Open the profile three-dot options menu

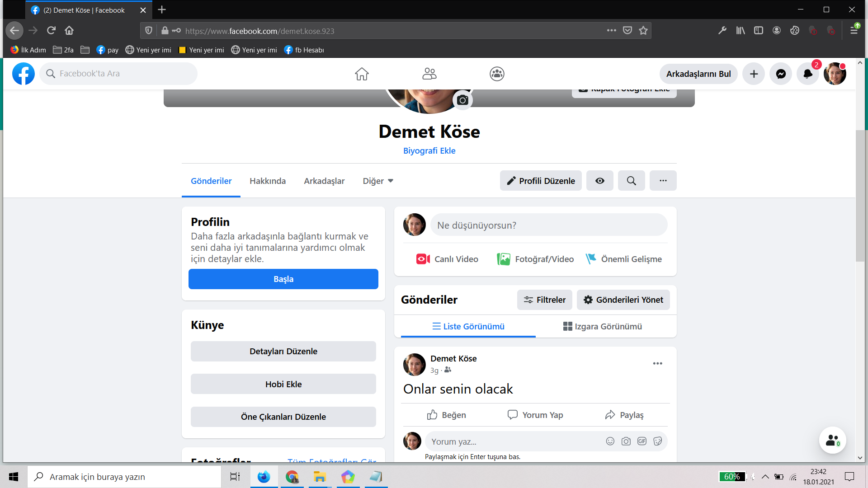click(663, 181)
